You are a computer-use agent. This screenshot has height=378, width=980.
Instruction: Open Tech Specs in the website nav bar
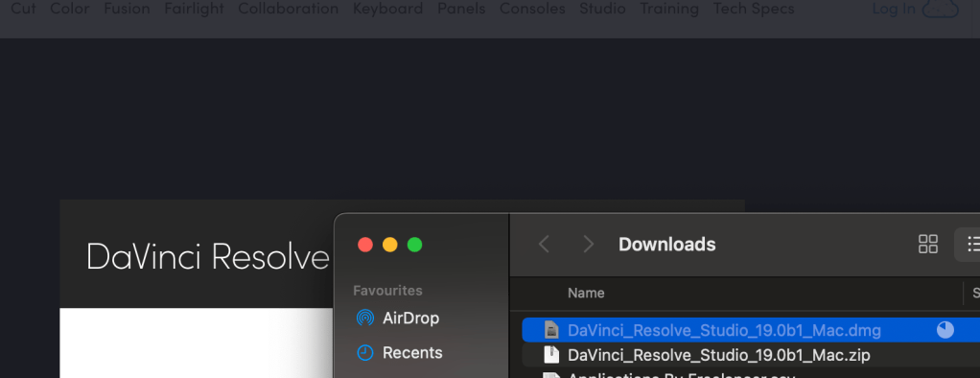[x=754, y=8]
